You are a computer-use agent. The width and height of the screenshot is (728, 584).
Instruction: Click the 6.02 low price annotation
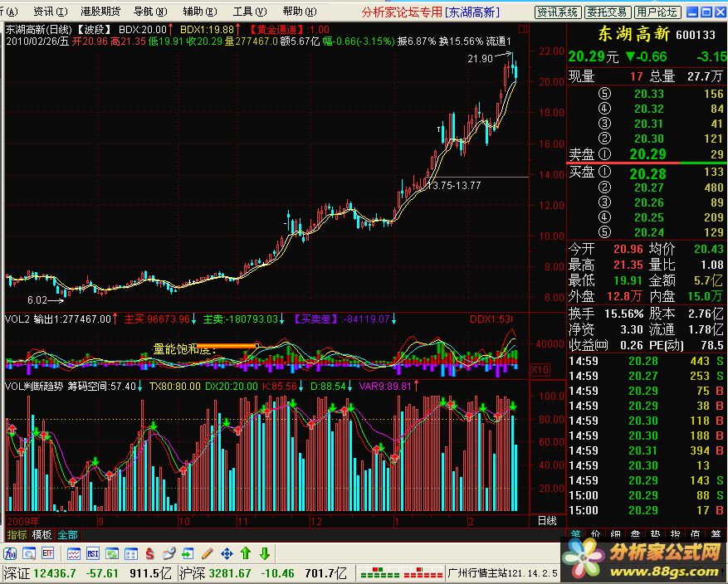tap(37, 300)
